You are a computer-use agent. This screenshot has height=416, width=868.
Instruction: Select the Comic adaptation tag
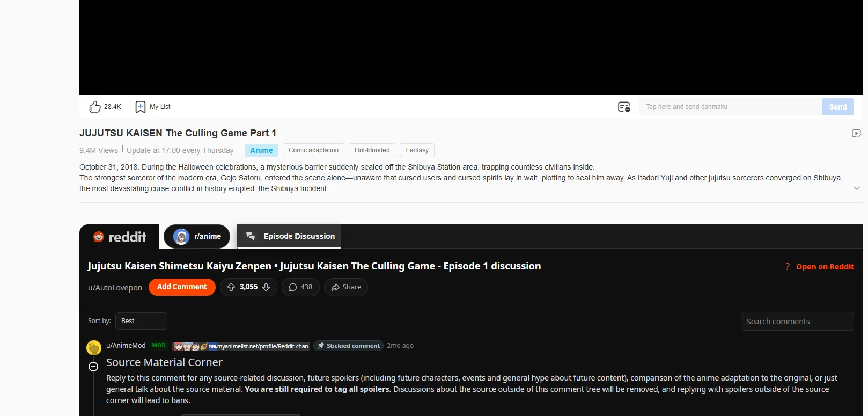(314, 150)
